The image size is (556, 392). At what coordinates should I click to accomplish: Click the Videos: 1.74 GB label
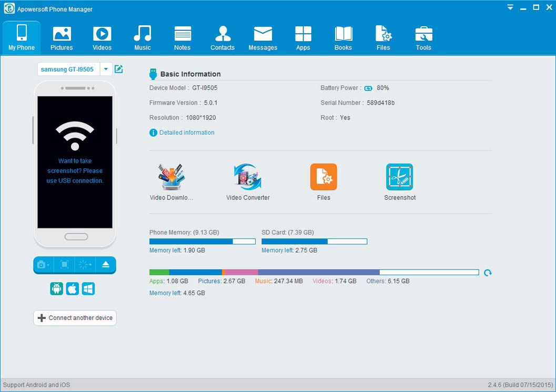point(335,281)
